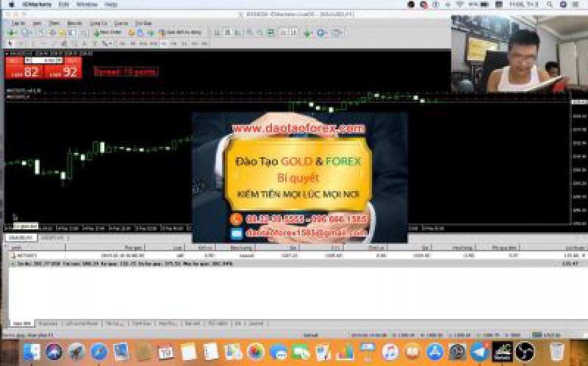Screen dimensions: 588x366
Task: Close the open order using its row x
Action: pyautogui.click(x=583, y=255)
